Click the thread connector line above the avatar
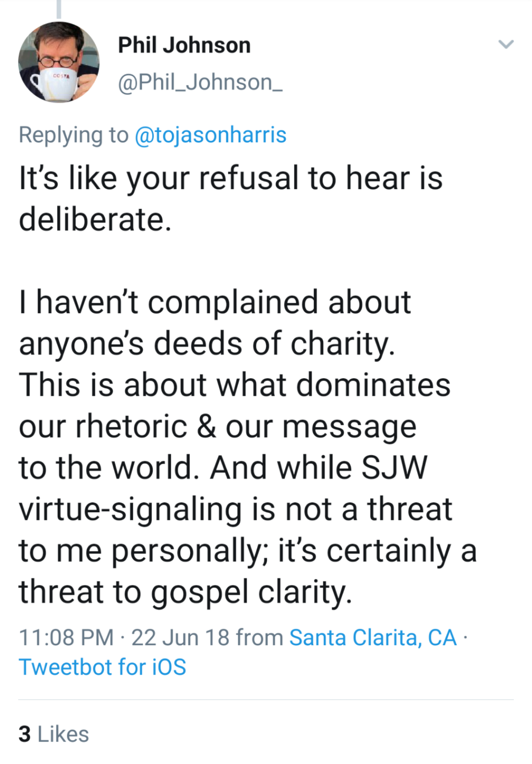Screen dimensions: 532x764 click(59, 9)
